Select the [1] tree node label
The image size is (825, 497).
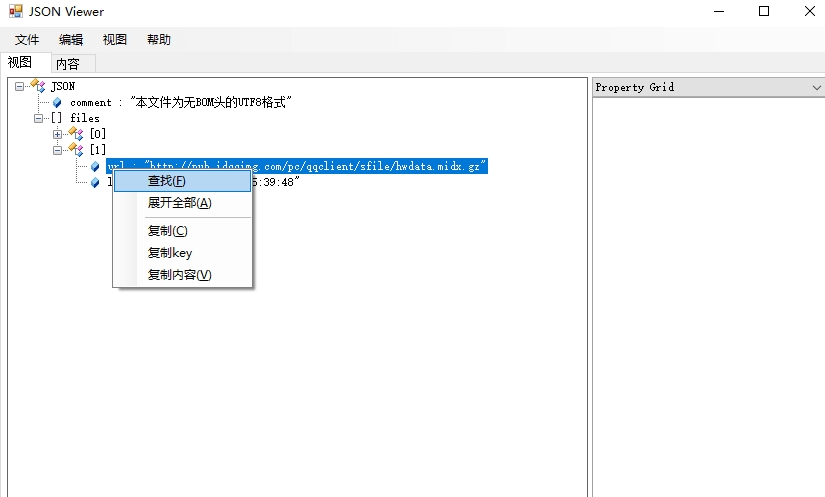point(98,150)
